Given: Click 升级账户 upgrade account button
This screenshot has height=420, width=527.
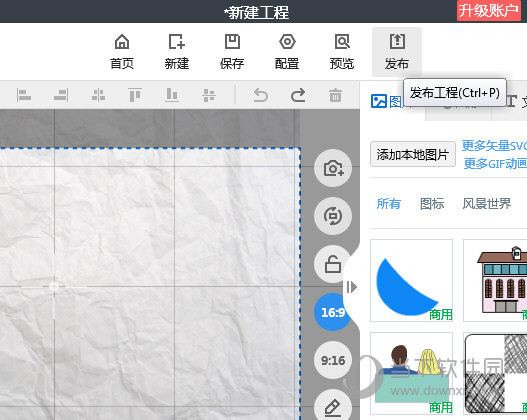Looking at the screenshot, I should [489, 11].
